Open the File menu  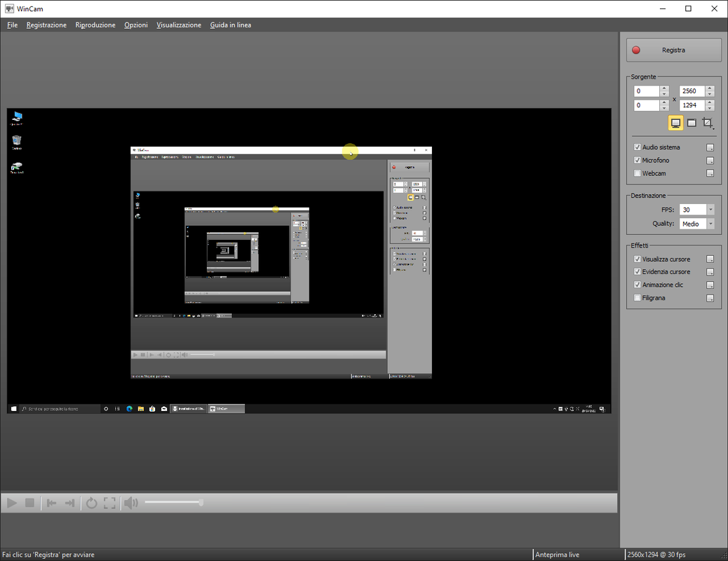[13, 25]
